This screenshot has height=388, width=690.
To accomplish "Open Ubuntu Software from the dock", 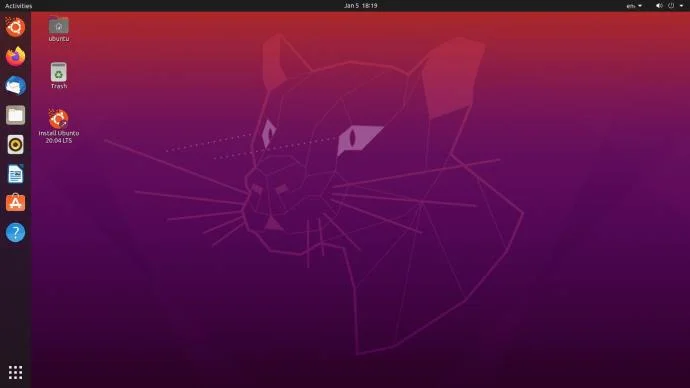I will click(15, 203).
